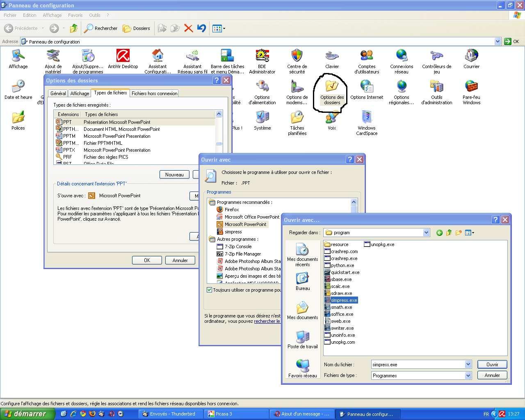
Task: Open the Courrier icon
Action: 471,59
